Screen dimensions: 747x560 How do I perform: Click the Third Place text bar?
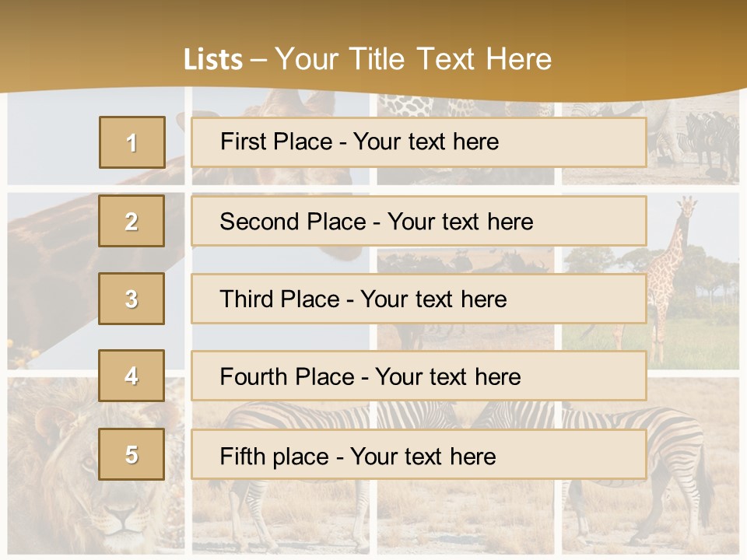419,299
